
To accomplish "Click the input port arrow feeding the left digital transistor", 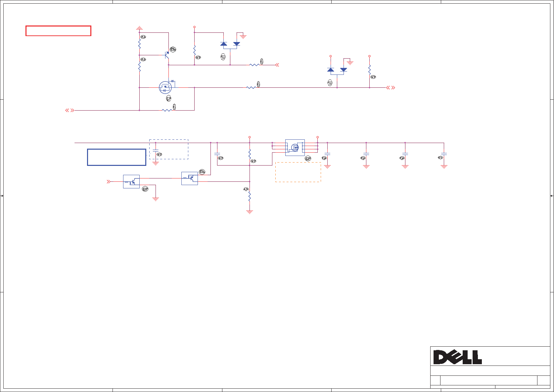I will pyautogui.click(x=108, y=181).
